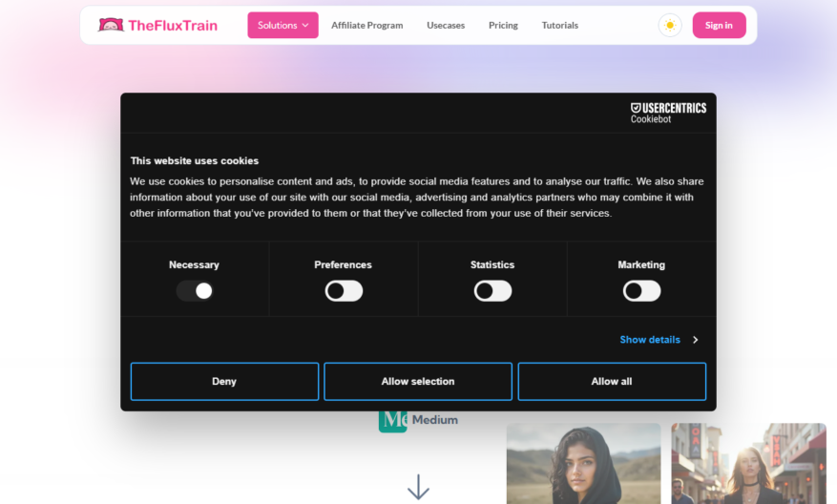
Task: Click the down arrow scroll icon
Action: [418, 487]
